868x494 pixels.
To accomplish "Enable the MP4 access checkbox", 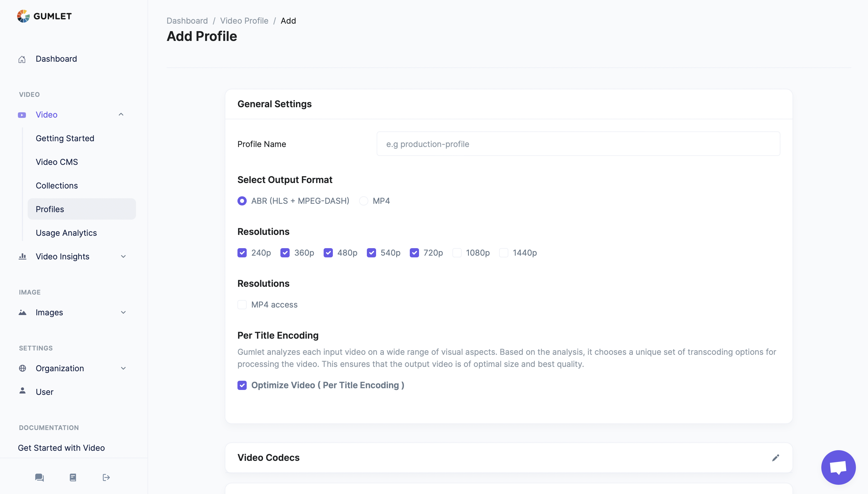I will 242,305.
